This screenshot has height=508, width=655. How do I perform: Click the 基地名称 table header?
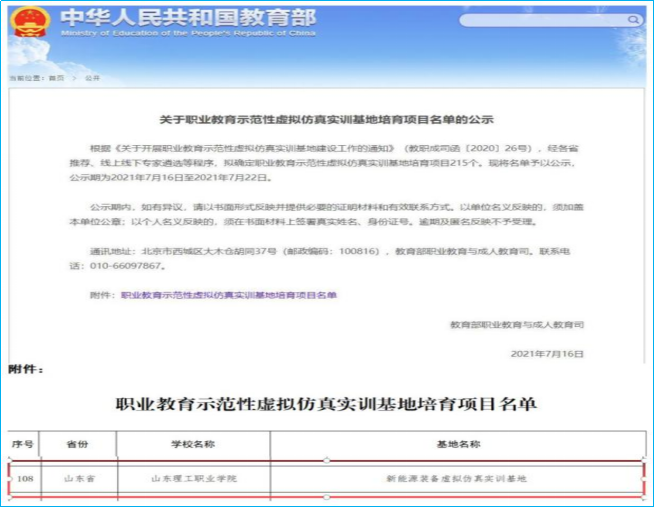[458, 444]
